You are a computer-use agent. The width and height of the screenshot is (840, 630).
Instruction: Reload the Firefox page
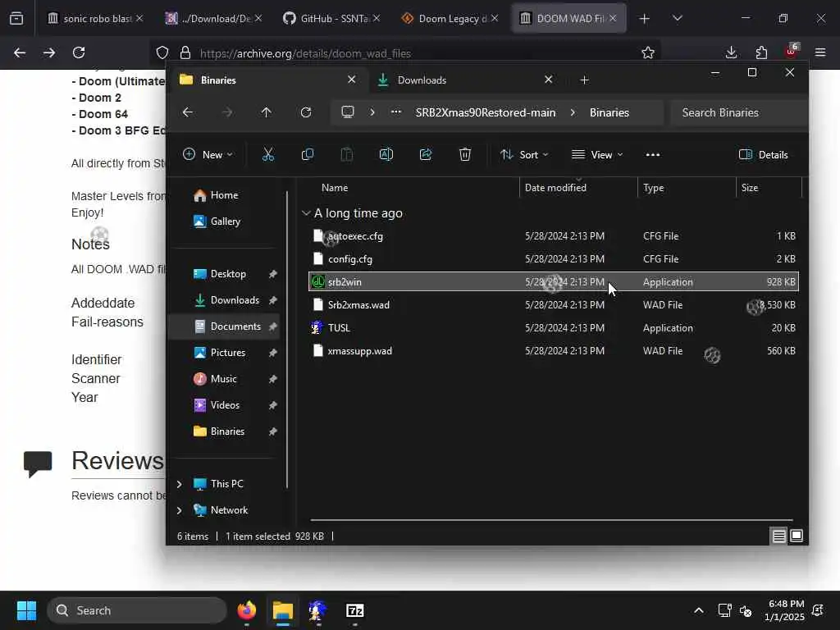[x=79, y=52]
